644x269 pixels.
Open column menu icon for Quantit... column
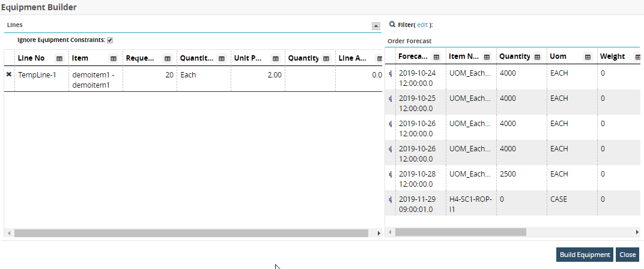(x=221, y=59)
